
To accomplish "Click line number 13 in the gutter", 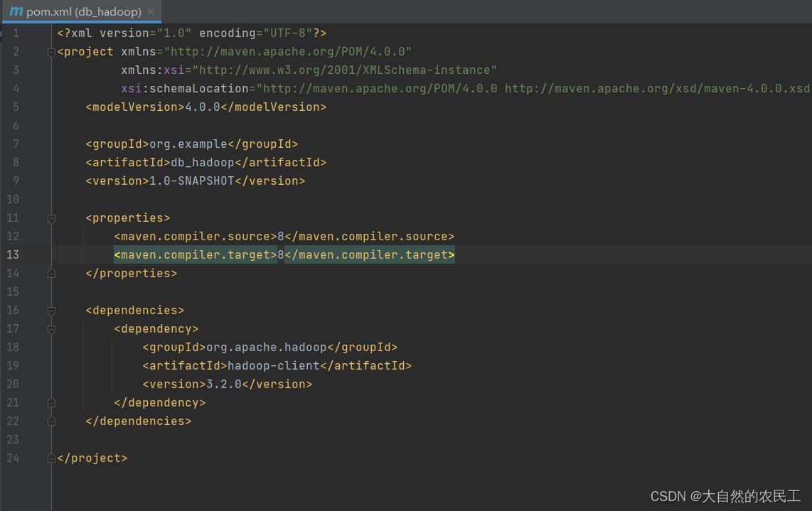I will click(x=13, y=255).
